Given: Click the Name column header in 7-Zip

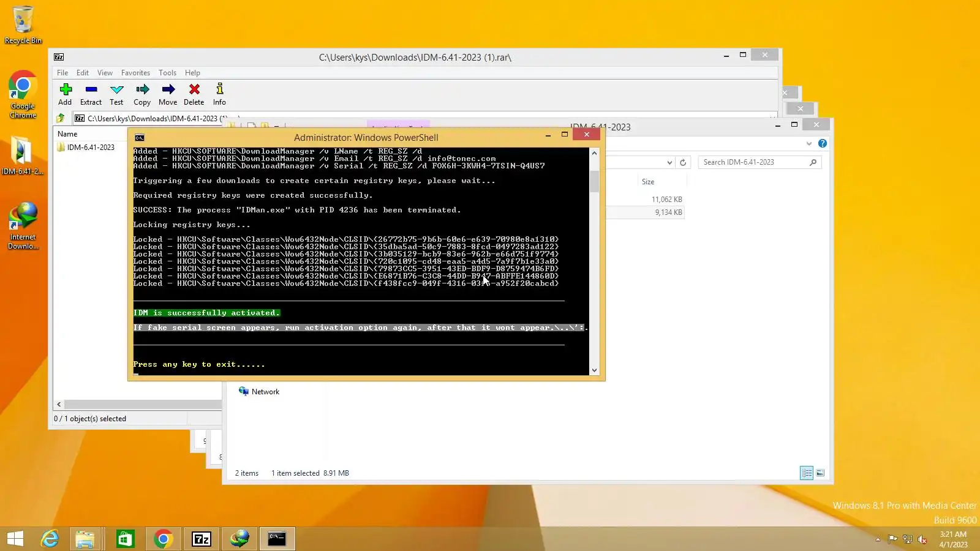Looking at the screenshot, I should pyautogui.click(x=67, y=134).
